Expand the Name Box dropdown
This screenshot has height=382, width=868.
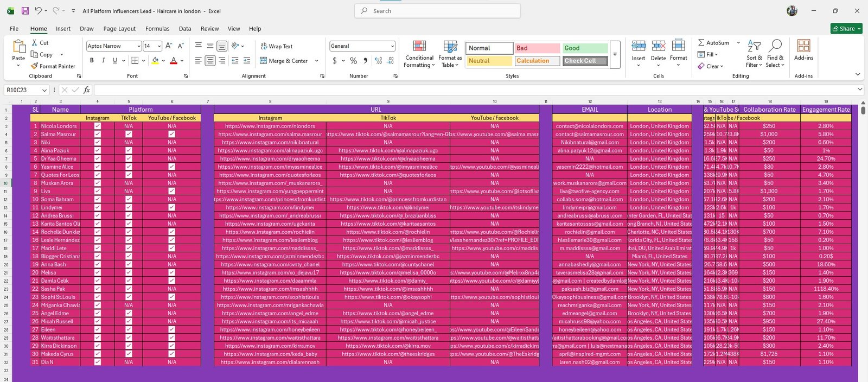click(44, 90)
